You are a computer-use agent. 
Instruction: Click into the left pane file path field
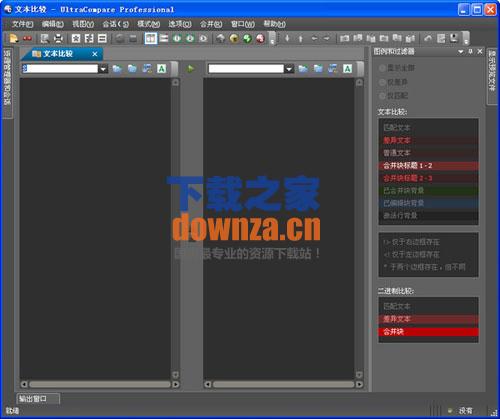[61, 69]
